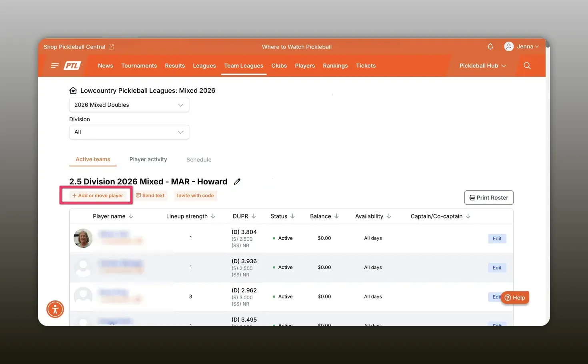Open Rankings in navigation
The image size is (588, 364).
(x=335, y=66)
